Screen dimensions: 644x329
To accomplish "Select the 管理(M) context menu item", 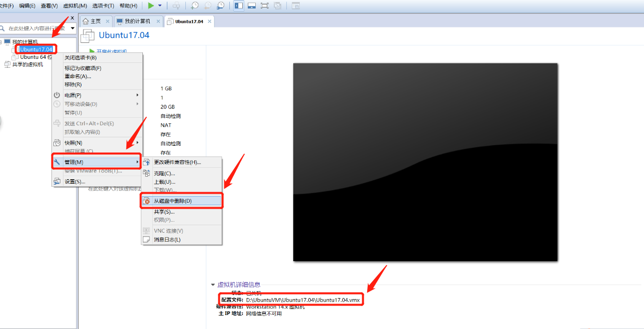I will 97,162.
